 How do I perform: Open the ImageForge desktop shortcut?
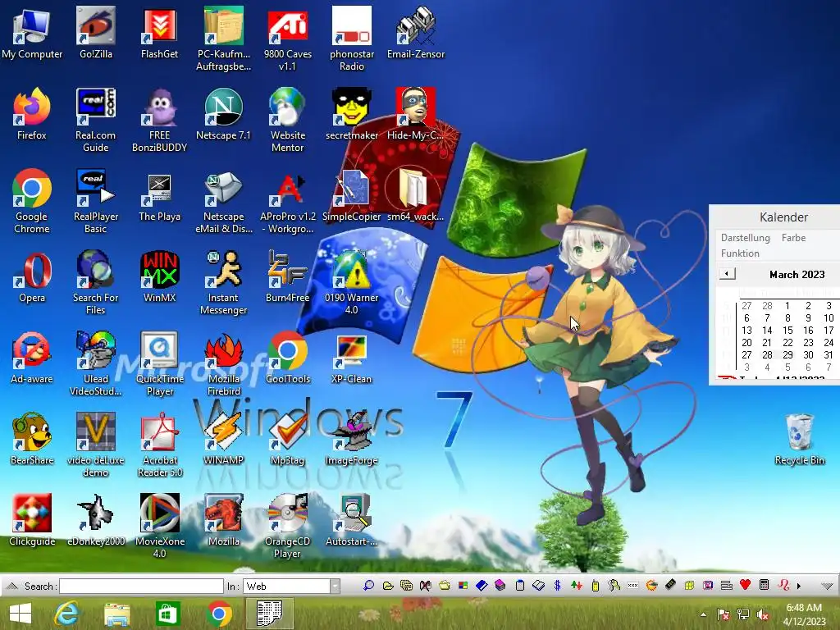point(351,440)
